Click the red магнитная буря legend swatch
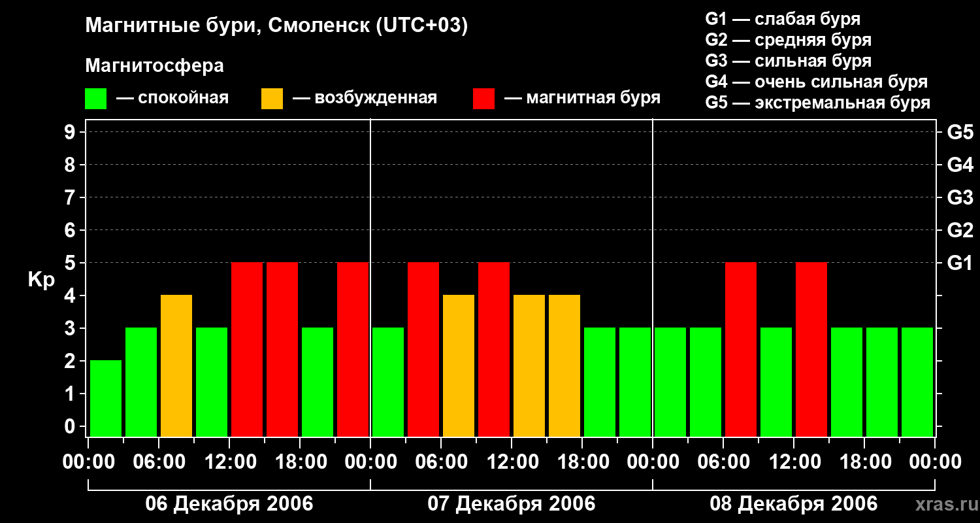Viewport: 980px width, 523px height. [483, 99]
